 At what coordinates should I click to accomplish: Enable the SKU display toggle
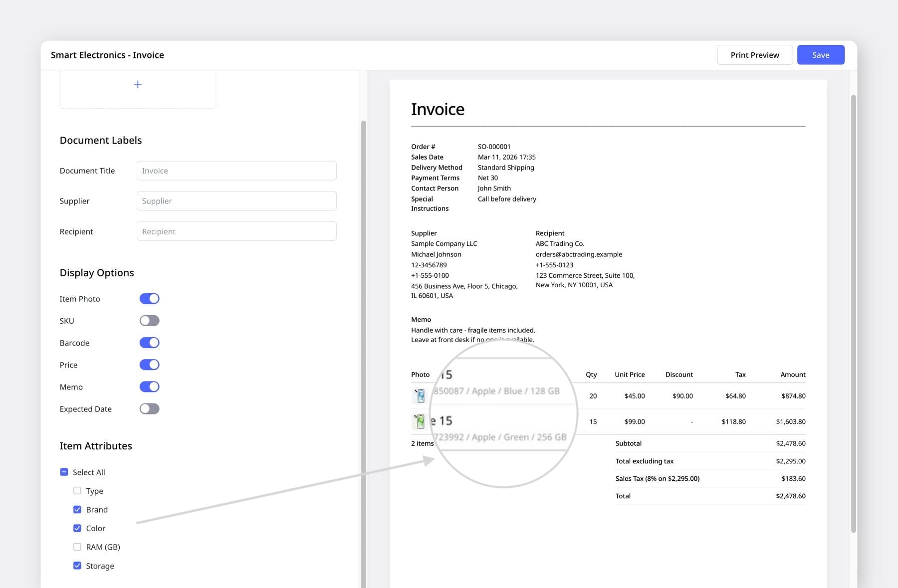(149, 320)
